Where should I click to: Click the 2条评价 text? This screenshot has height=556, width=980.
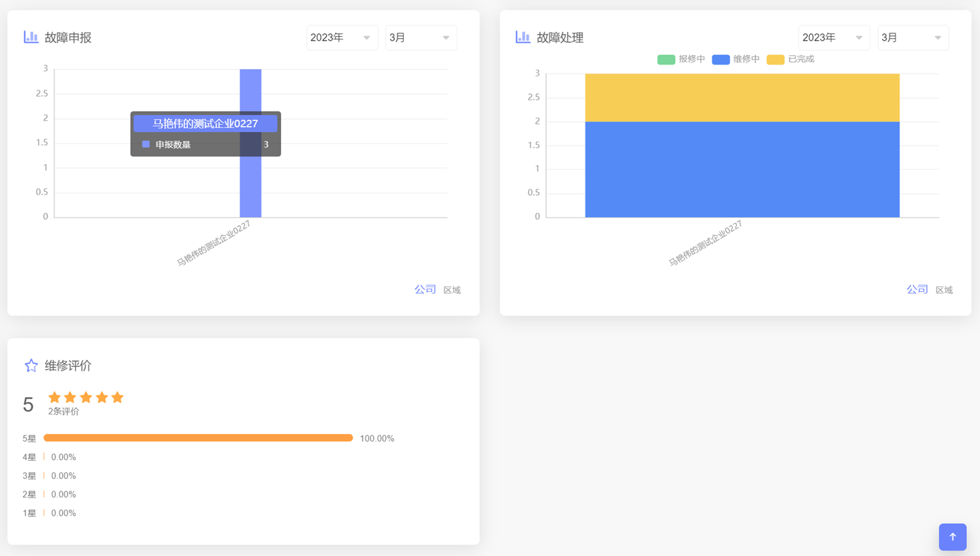pos(63,412)
